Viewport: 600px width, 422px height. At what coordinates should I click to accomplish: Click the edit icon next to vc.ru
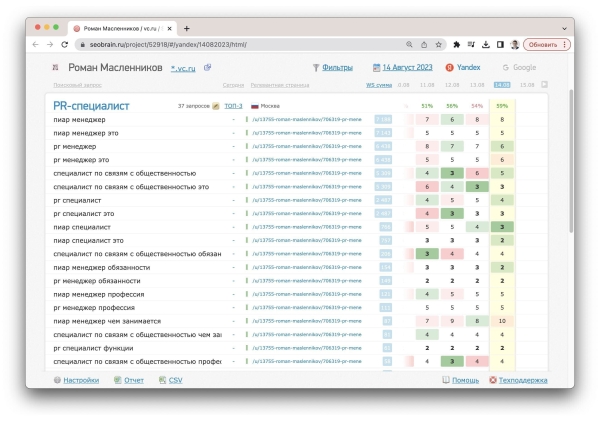coord(207,68)
